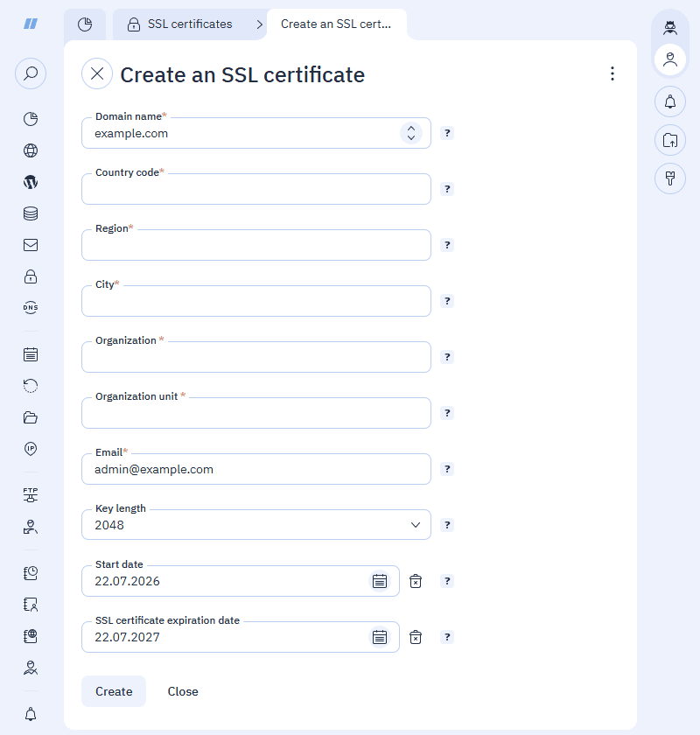
Task: Open the calendar picker for Start date
Action: [379, 581]
